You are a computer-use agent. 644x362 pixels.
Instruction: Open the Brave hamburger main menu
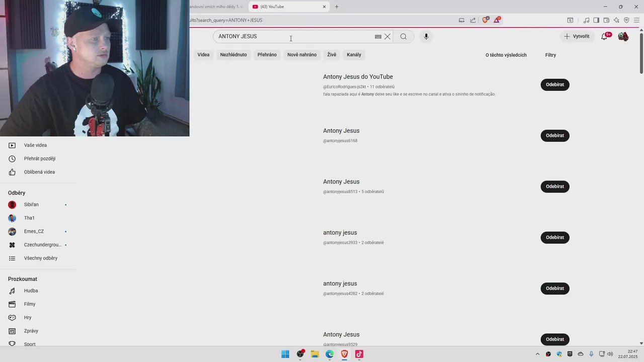point(636,20)
